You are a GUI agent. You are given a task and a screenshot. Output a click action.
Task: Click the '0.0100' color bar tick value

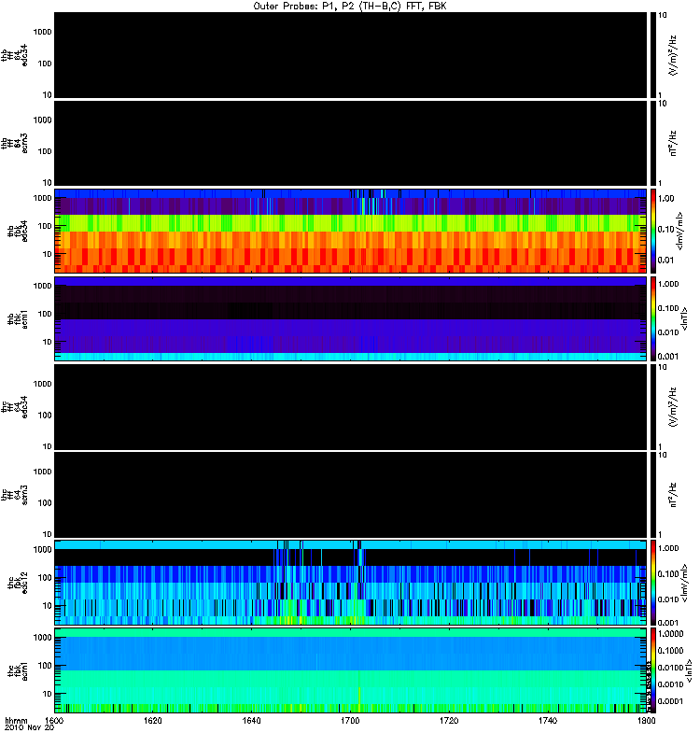click(670, 668)
